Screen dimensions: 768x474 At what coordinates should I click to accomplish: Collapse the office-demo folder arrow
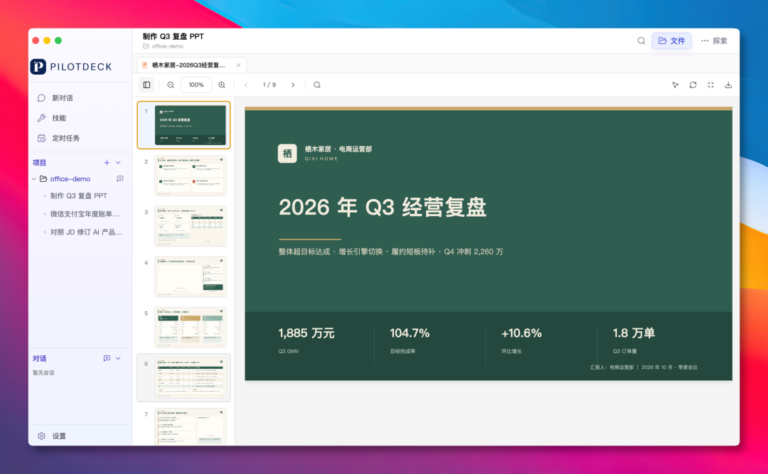click(x=34, y=179)
